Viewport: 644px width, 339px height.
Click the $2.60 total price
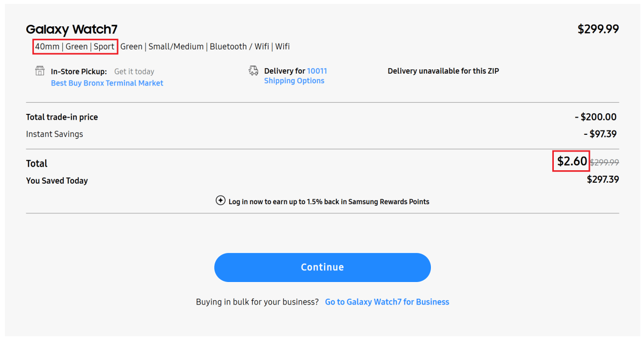(x=572, y=161)
